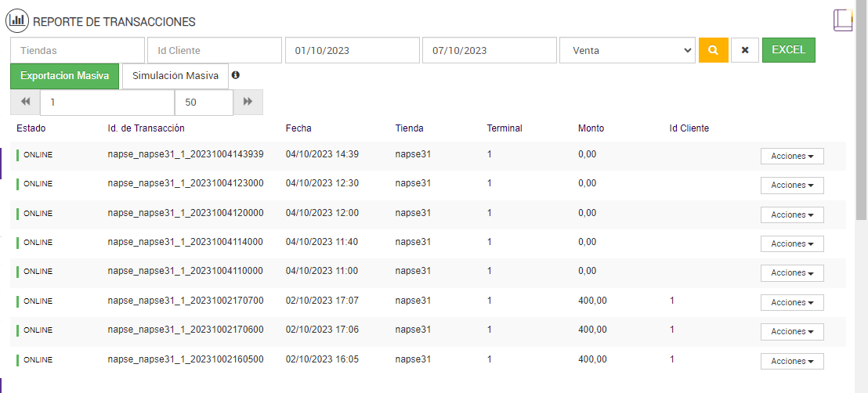Click the Tiendas filter field
The width and height of the screenshot is (868, 393).
pyautogui.click(x=78, y=50)
